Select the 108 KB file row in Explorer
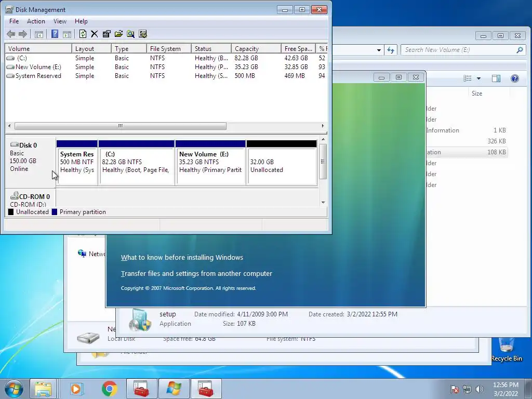This screenshot has width=532, height=399. click(x=467, y=152)
